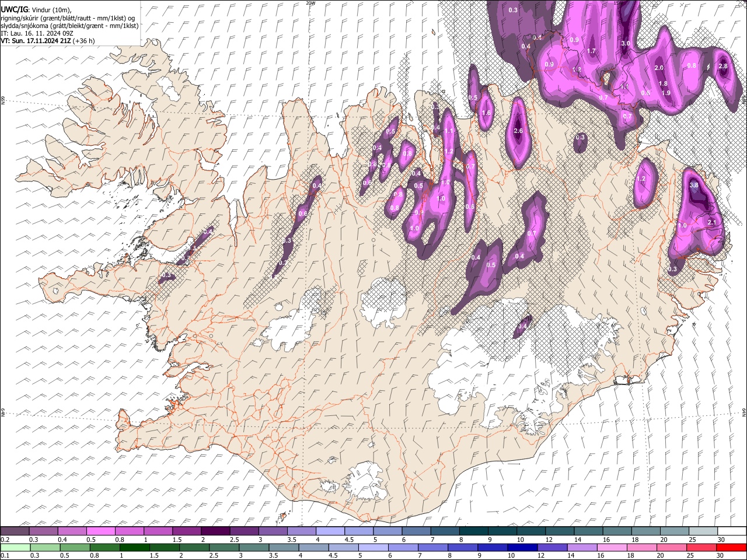
Task: Click the 2.6 precipitation value in the north
Action: (518, 131)
